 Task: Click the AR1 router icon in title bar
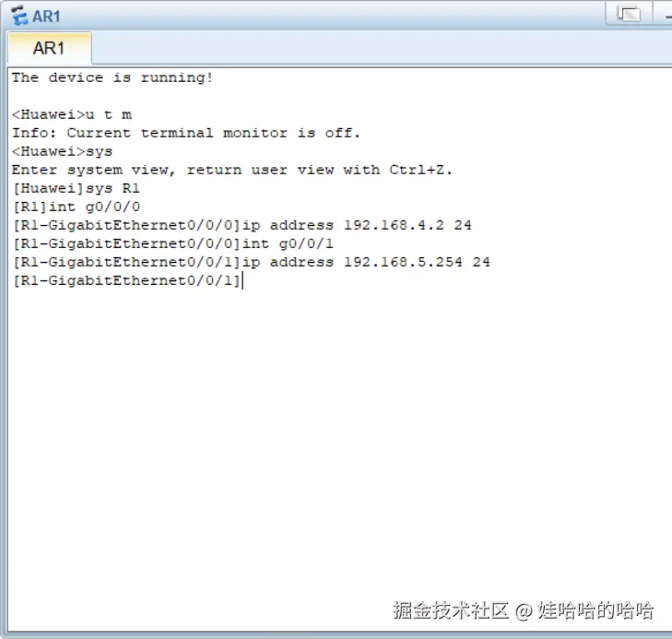tap(18, 15)
